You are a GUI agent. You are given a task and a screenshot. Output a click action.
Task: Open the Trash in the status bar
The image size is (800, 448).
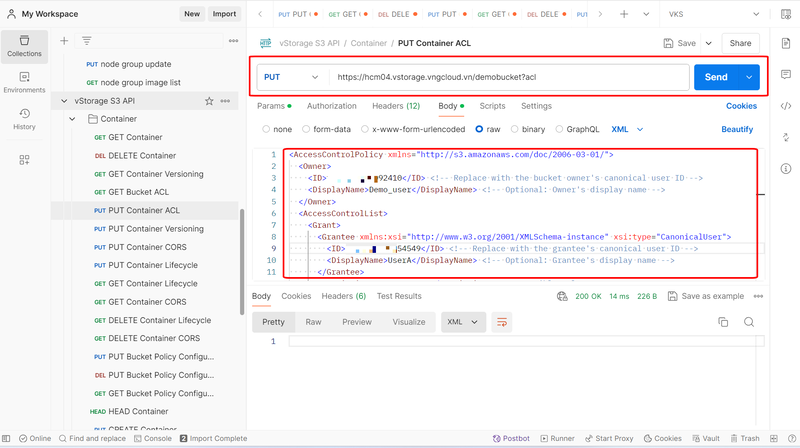click(x=744, y=438)
